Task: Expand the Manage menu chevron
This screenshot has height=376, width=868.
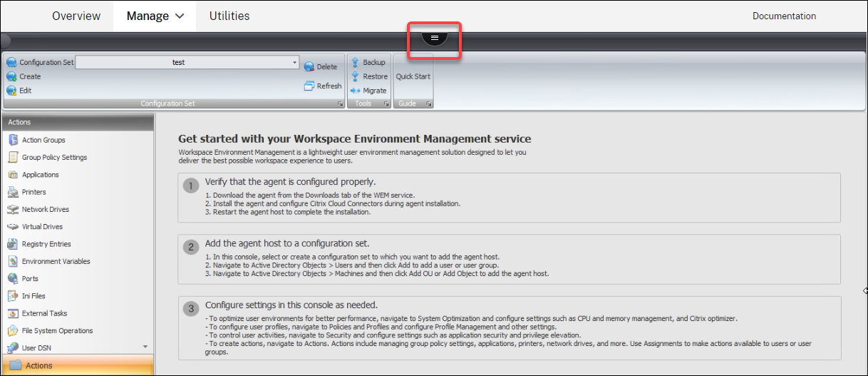Action: [x=180, y=16]
